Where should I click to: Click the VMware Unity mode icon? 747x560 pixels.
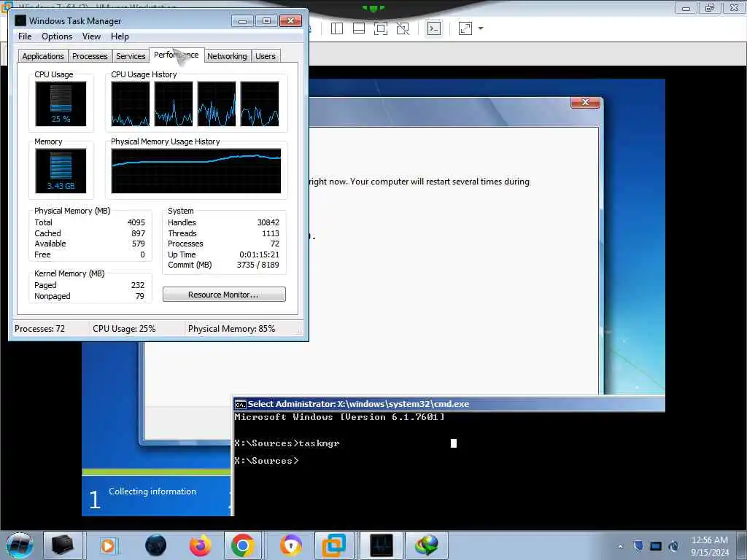[403, 28]
